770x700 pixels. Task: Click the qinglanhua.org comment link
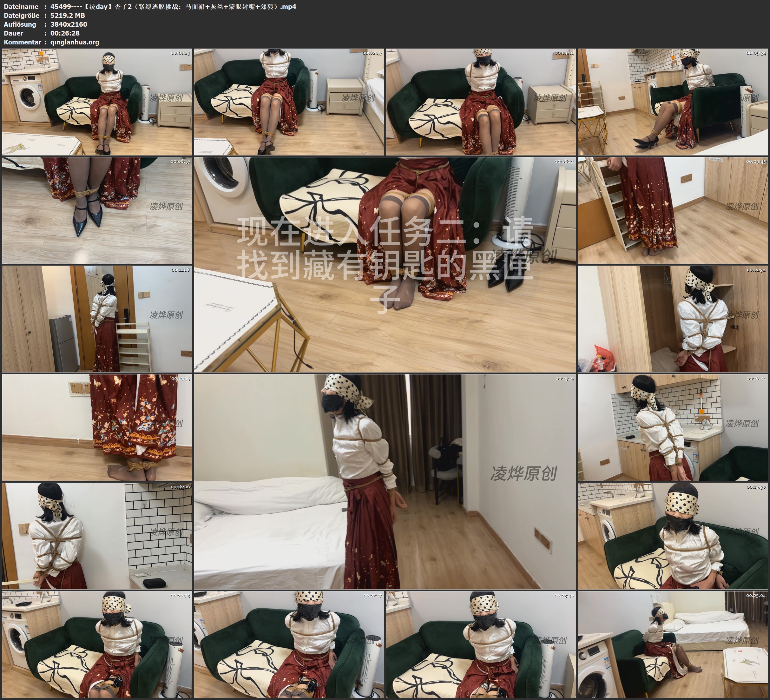pyautogui.click(x=75, y=42)
